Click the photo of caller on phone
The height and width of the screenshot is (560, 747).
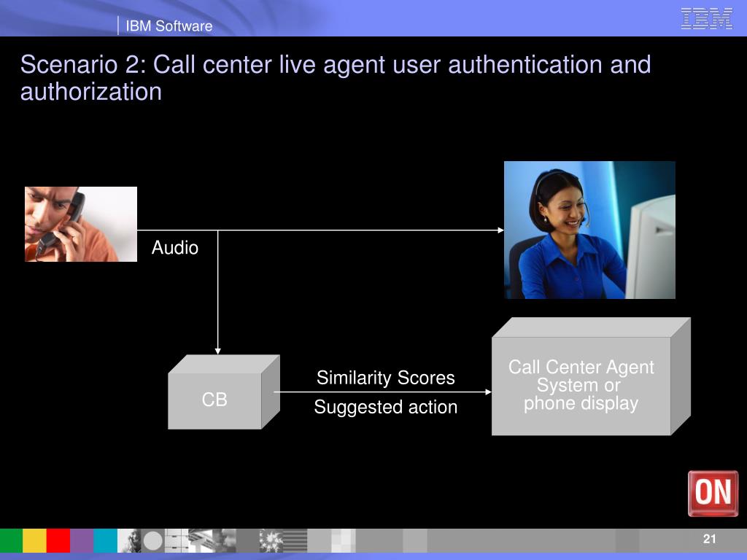pyautogui.click(x=81, y=224)
